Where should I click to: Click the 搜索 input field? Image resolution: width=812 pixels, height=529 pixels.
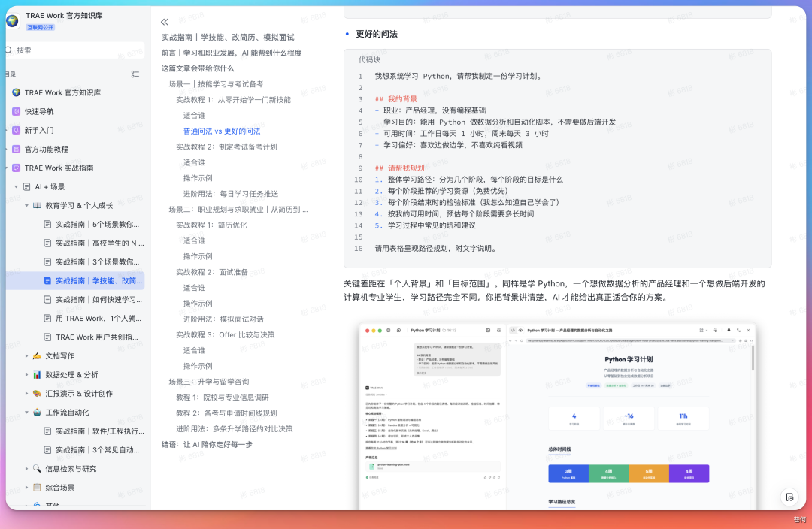[x=75, y=50]
